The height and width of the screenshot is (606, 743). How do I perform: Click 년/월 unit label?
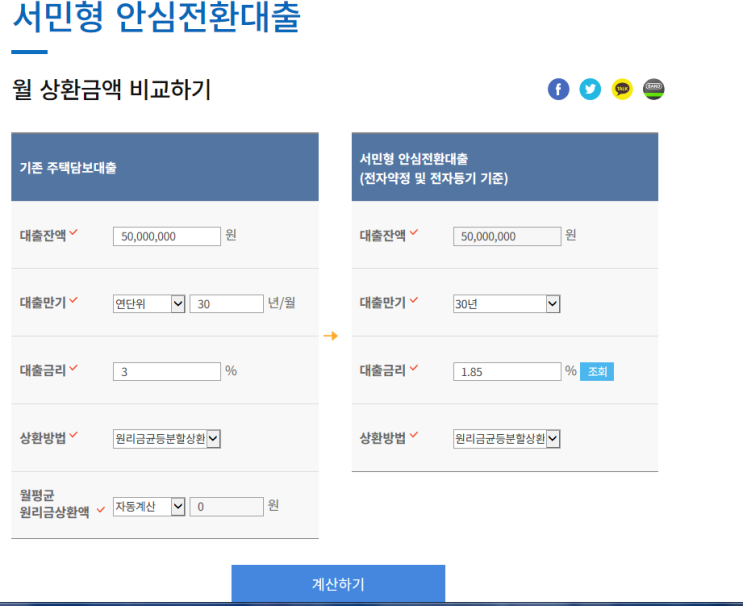(x=281, y=303)
